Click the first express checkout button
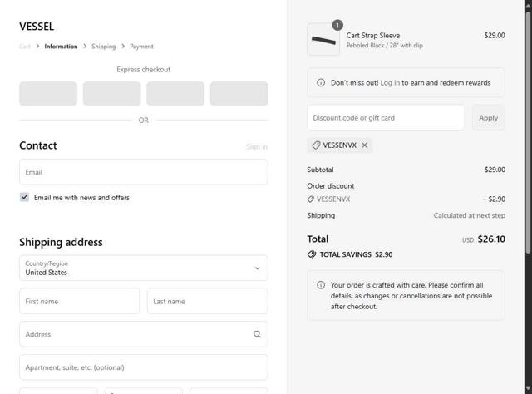This screenshot has width=532, height=394. pos(48,94)
